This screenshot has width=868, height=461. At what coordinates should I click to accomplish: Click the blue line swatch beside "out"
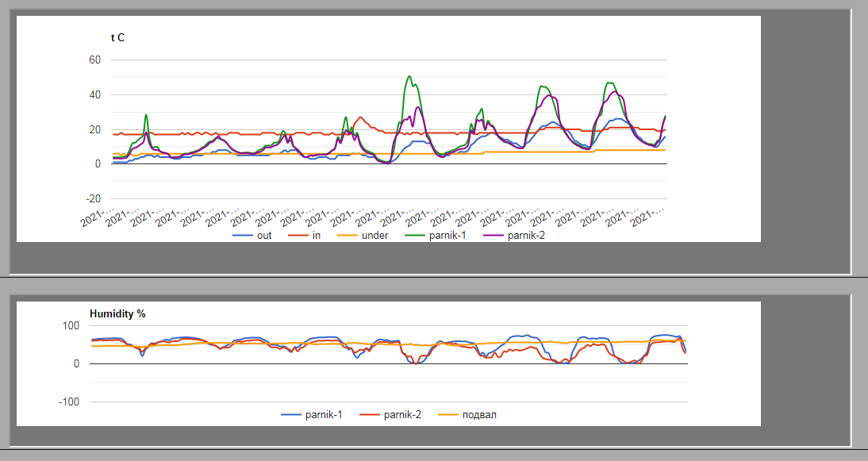(x=243, y=236)
